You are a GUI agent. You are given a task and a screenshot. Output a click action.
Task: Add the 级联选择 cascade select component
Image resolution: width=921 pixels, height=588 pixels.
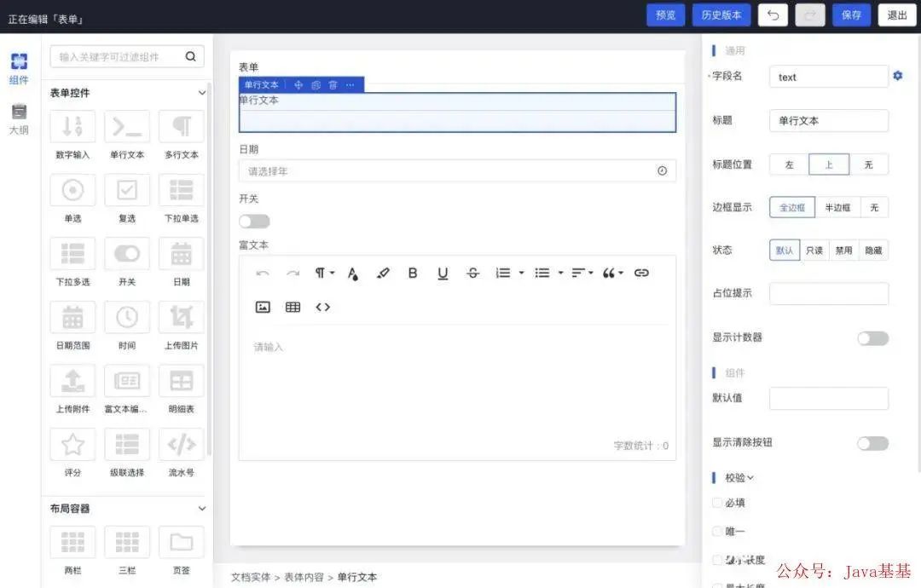[127, 444]
